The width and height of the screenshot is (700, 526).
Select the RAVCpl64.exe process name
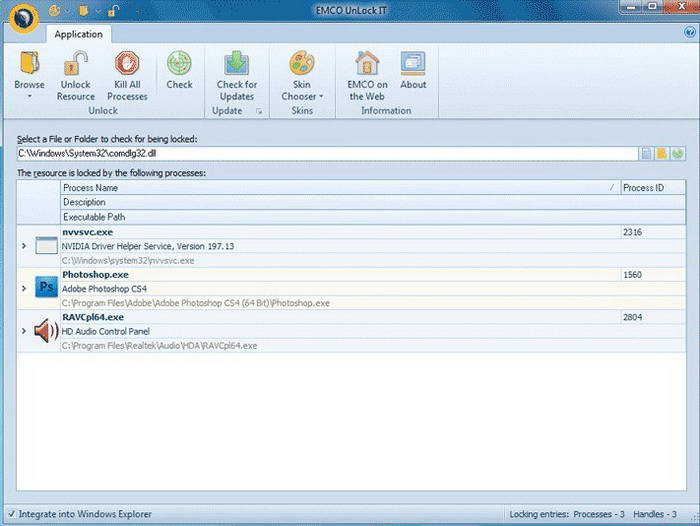(93, 317)
